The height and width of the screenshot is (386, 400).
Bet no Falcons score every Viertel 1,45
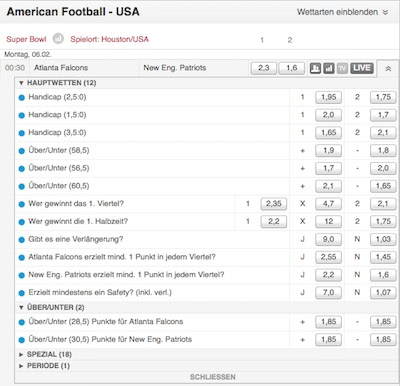point(383,257)
